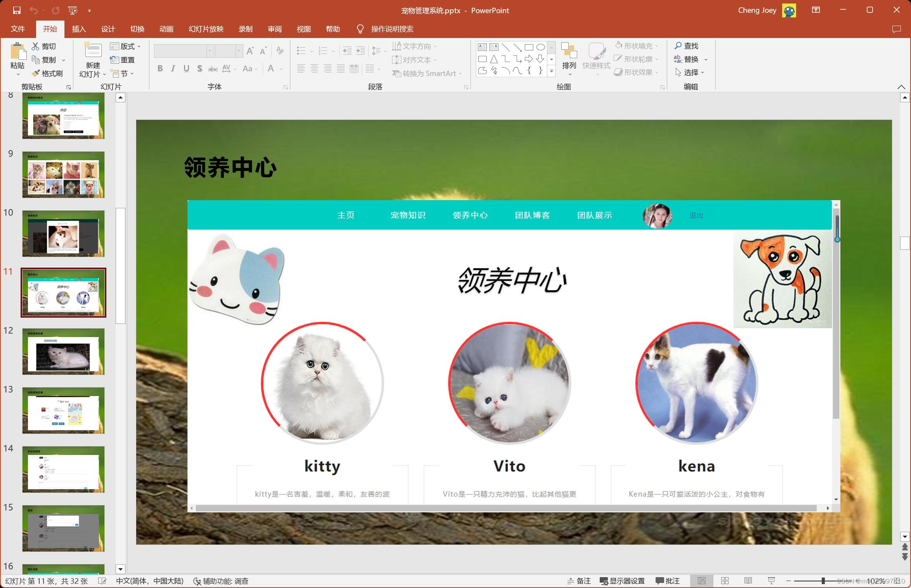The image size is (911, 588).
Task: Toggle Bold formatting
Action: coord(160,69)
